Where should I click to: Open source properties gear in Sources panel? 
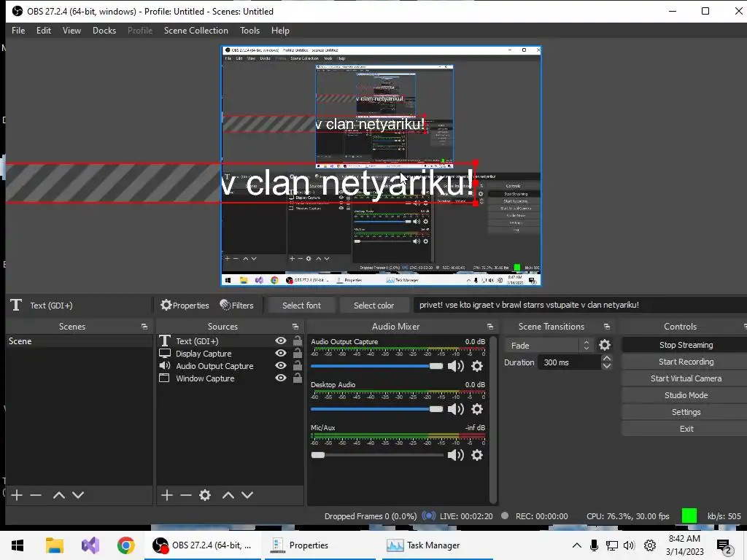coord(205,495)
